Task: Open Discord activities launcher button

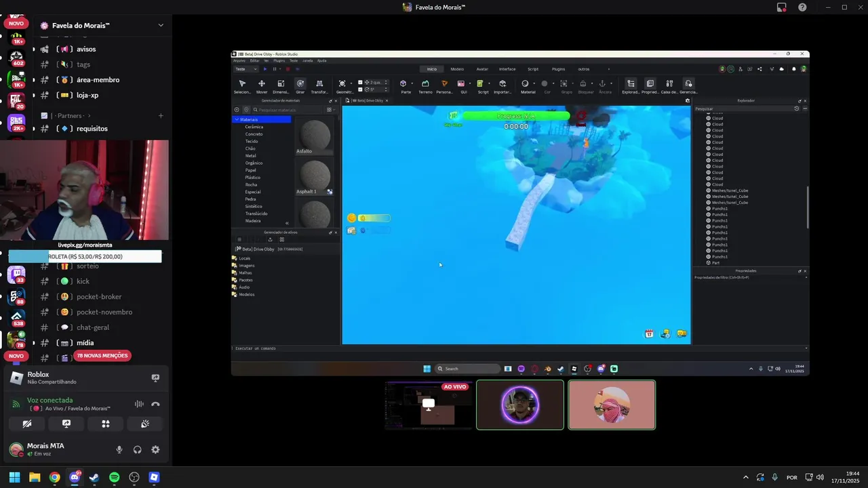Action: click(106, 424)
